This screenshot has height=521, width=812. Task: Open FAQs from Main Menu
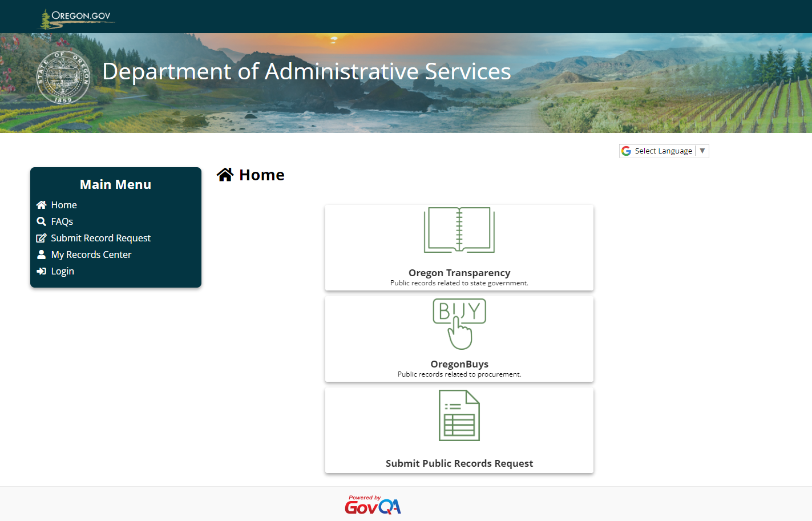pos(62,221)
